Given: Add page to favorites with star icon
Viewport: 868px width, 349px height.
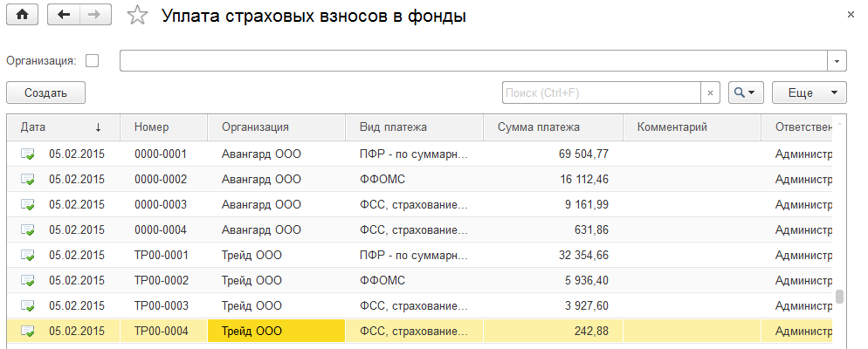Looking at the screenshot, I should 136,16.
